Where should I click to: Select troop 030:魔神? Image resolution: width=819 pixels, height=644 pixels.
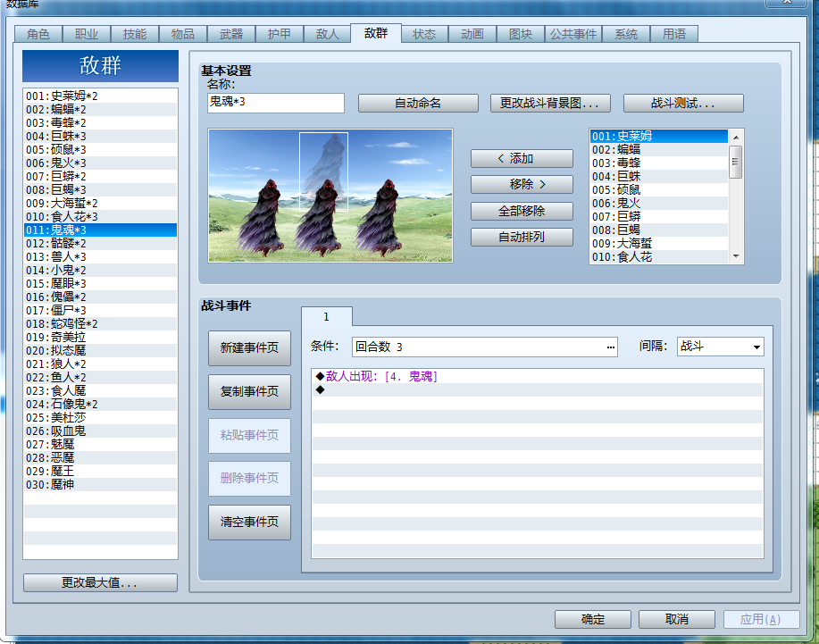[100, 485]
